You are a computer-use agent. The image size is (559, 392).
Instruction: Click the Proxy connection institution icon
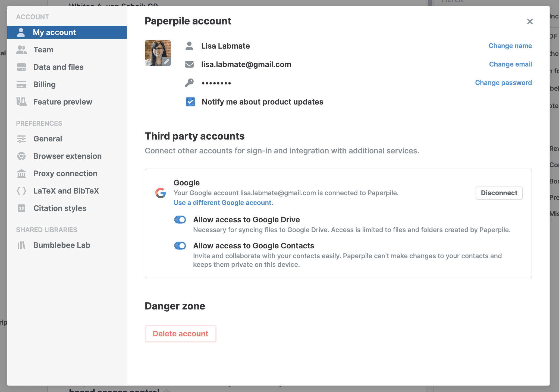tap(21, 173)
